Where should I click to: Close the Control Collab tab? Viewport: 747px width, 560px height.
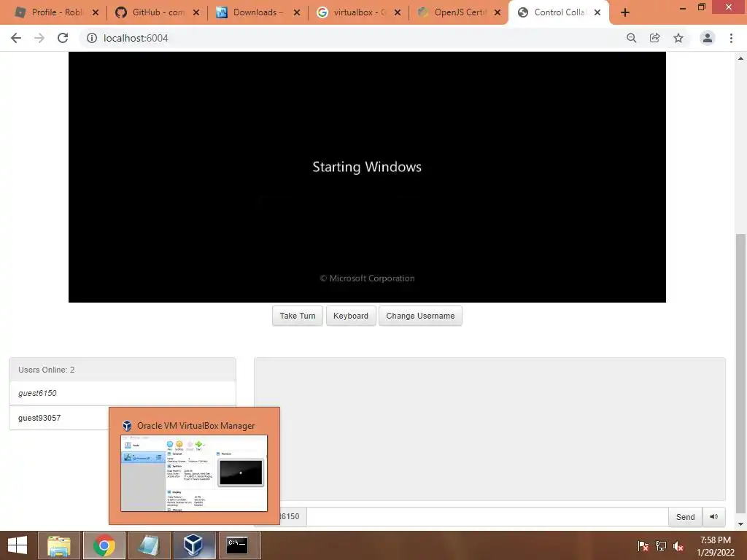click(x=597, y=13)
